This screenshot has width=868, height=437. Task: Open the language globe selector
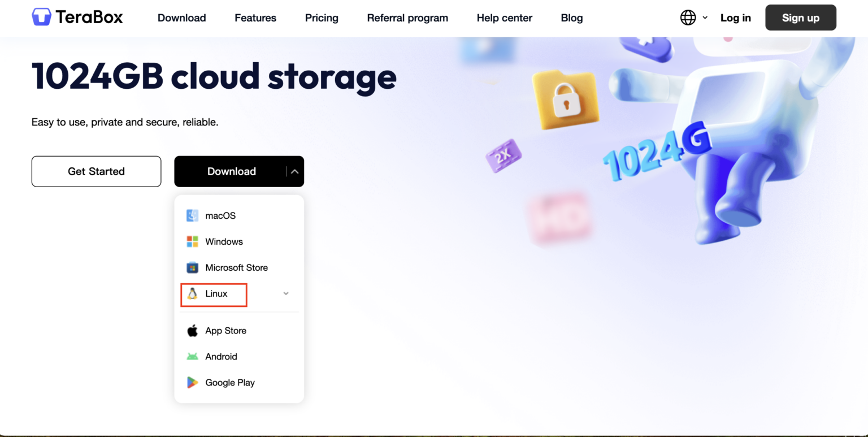point(687,18)
